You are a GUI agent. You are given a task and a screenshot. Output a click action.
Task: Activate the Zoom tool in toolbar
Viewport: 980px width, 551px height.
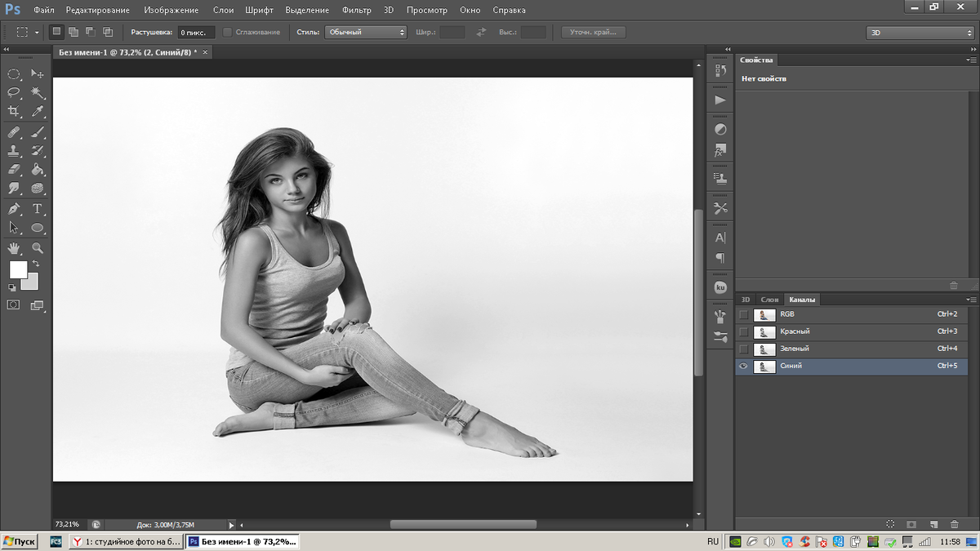tap(38, 247)
